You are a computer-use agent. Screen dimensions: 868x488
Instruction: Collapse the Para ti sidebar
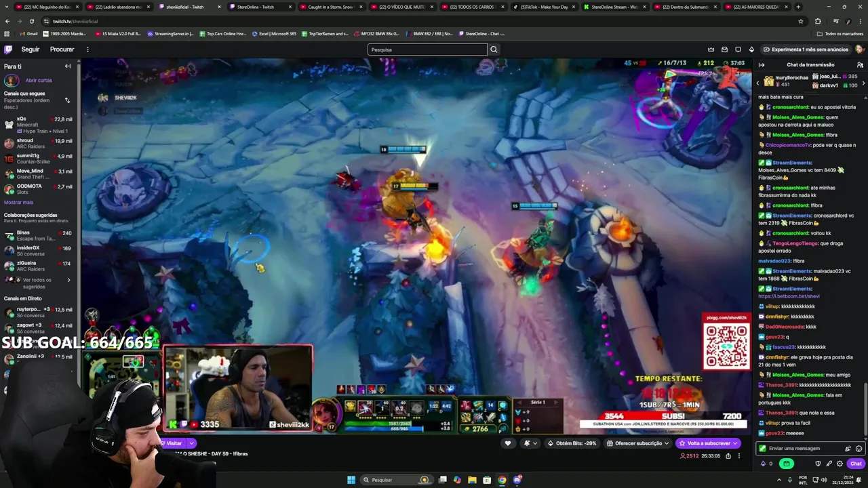(x=68, y=66)
